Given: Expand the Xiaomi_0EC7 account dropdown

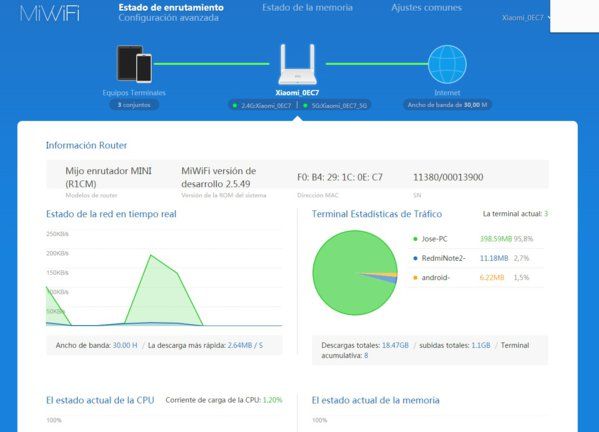Looking at the screenshot, I should [526, 18].
